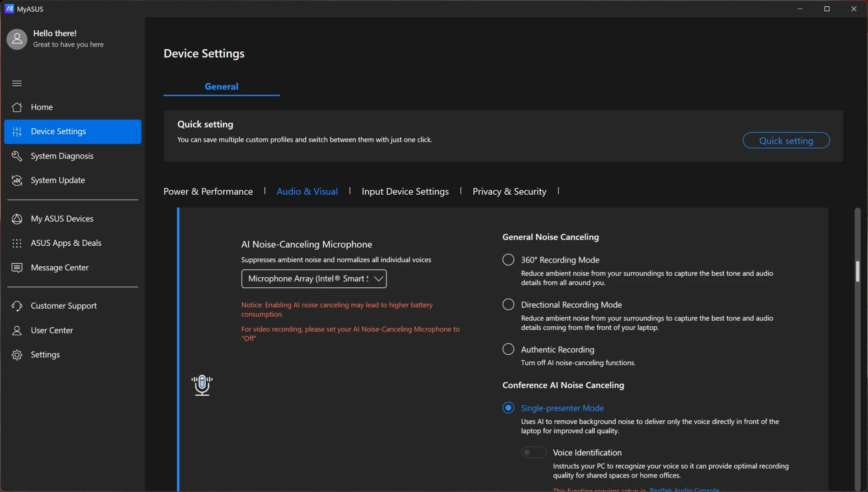Click the System Diagnosis wrench icon
This screenshot has width=868, height=492.
(17, 156)
